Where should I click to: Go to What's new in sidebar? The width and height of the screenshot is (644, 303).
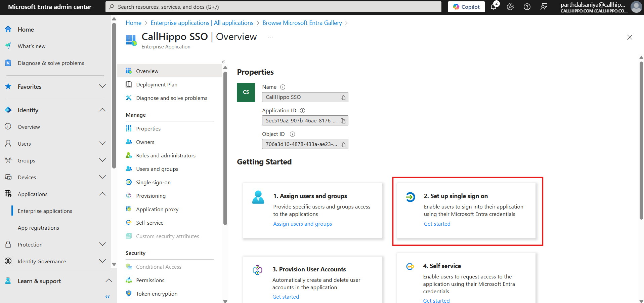32,46
